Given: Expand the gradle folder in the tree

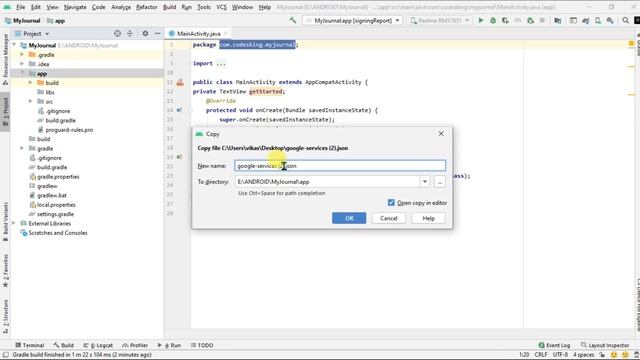Looking at the screenshot, I should click(x=22, y=148).
